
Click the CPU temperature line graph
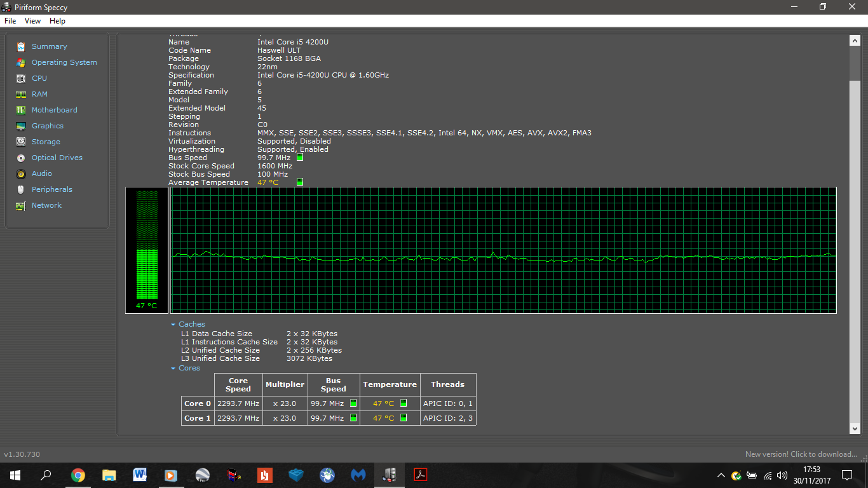[503, 250]
